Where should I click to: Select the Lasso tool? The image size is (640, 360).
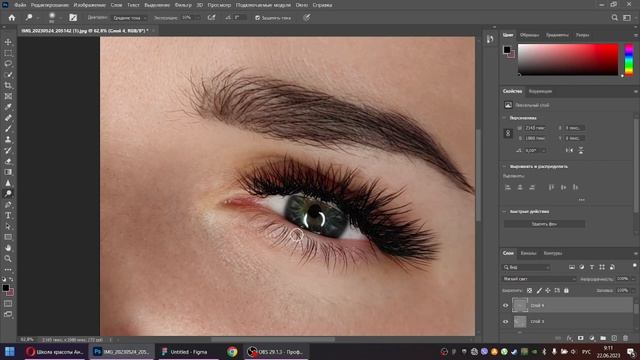(x=8, y=64)
